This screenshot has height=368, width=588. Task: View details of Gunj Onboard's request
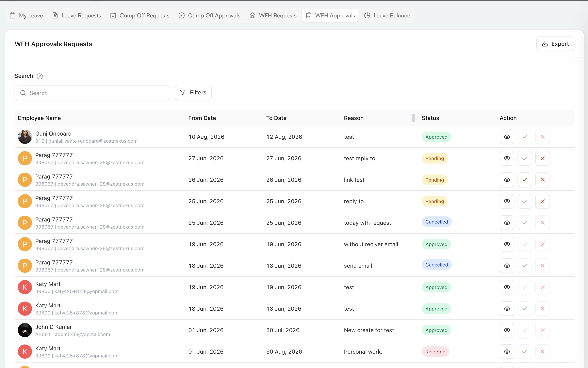point(507,137)
